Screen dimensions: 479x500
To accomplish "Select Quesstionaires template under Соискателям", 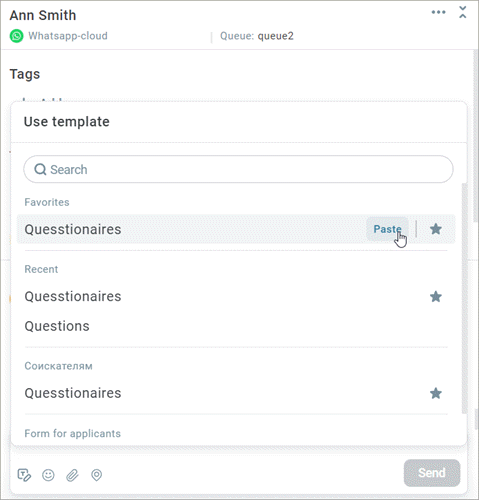I will (73, 393).
